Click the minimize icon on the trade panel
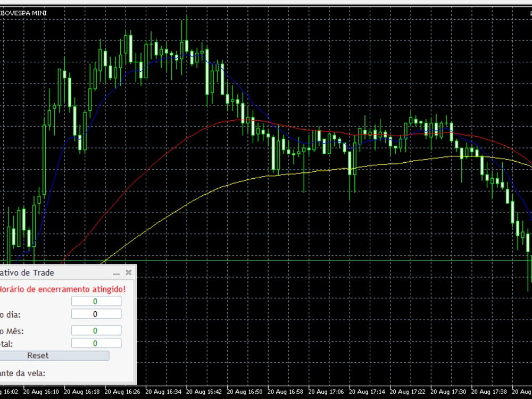This screenshot has height=399, width=532. (115, 272)
